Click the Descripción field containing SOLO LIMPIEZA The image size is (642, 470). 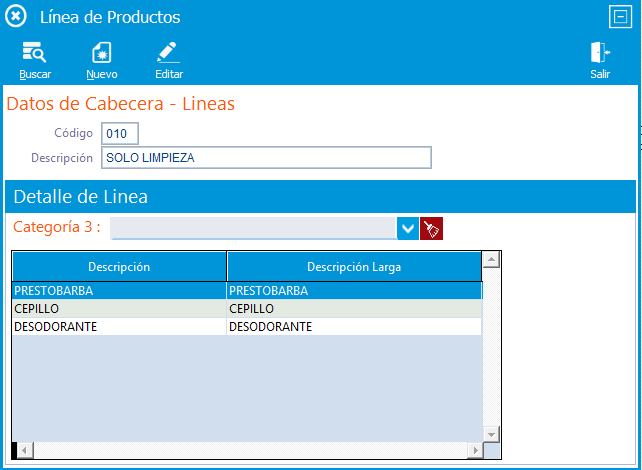[x=266, y=158]
